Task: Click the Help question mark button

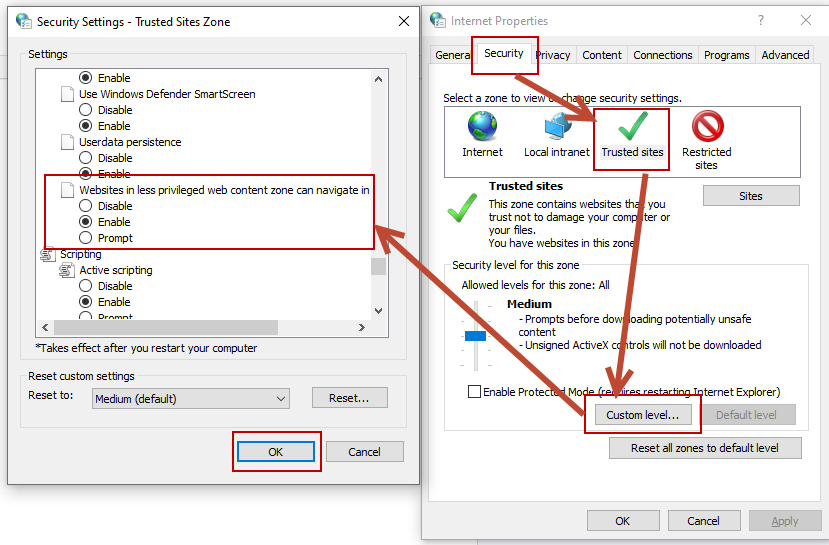Action: 761,20
